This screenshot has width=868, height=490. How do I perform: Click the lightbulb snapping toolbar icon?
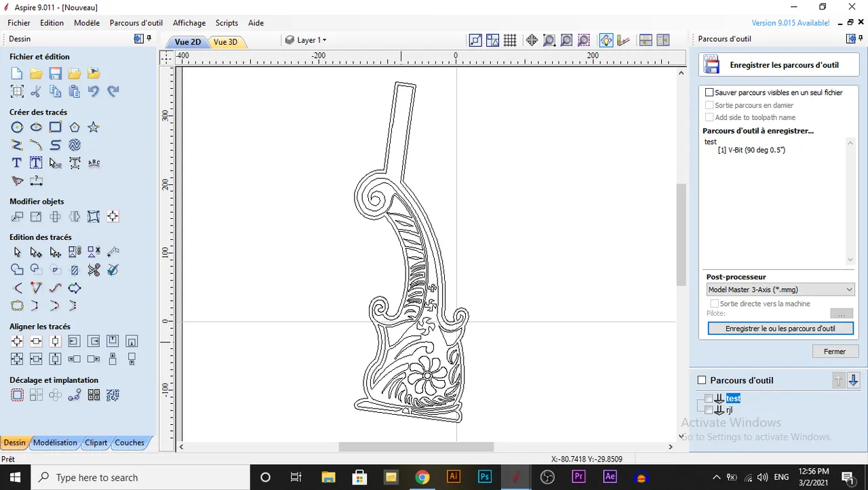pyautogui.click(x=606, y=41)
